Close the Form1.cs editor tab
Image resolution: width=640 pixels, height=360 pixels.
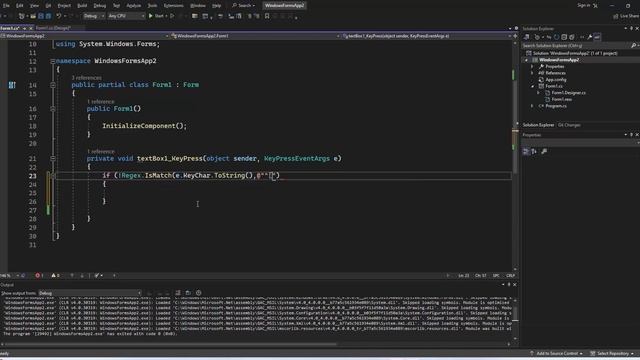31,28
